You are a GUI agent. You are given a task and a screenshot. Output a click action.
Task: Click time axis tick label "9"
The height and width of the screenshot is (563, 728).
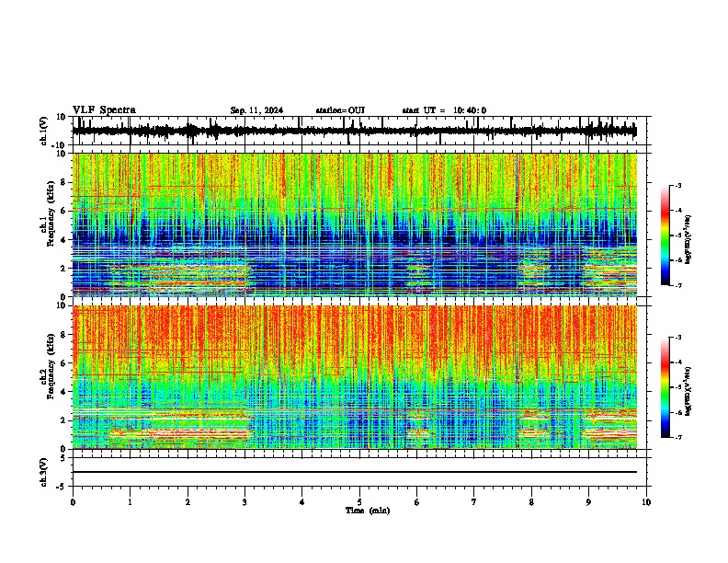tap(588, 502)
